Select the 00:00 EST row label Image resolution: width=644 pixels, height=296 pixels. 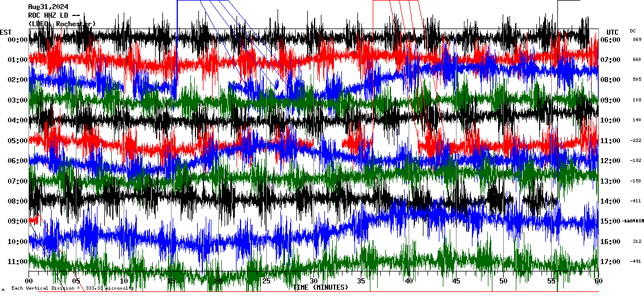click(18, 39)
